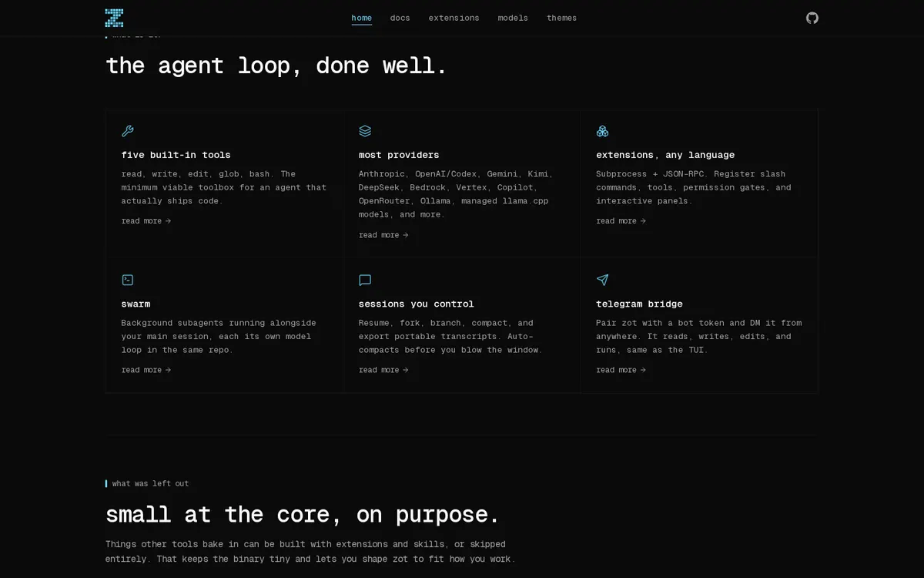Open the GitHub repository icon
The height and width of the screenshot is (578, 924).
click(x=812, y=18)
